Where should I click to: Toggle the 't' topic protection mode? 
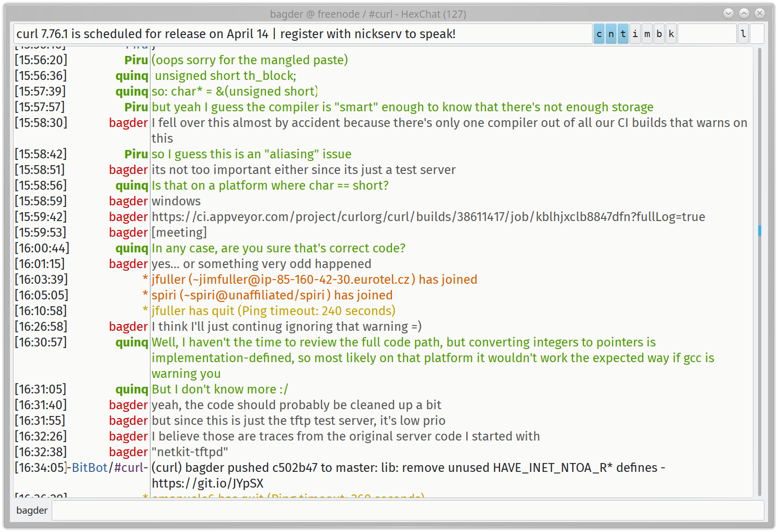tap(623, 34)
